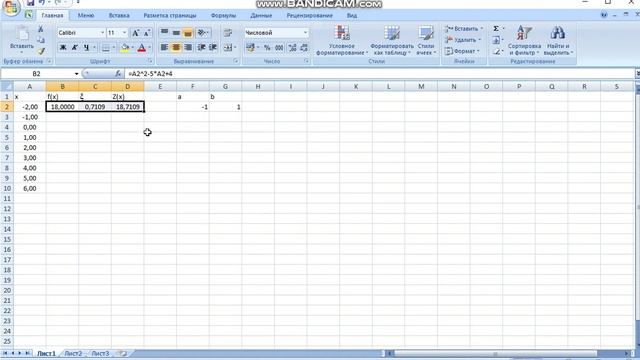Switch to the Данные ribbon tab
The width and height of the screenshot is (640, 360).
(261, 16)
